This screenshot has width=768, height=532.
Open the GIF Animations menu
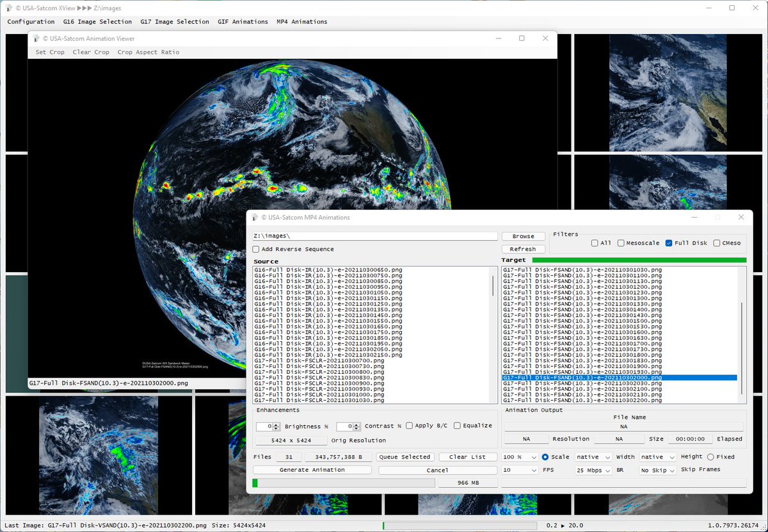[243, 22]
